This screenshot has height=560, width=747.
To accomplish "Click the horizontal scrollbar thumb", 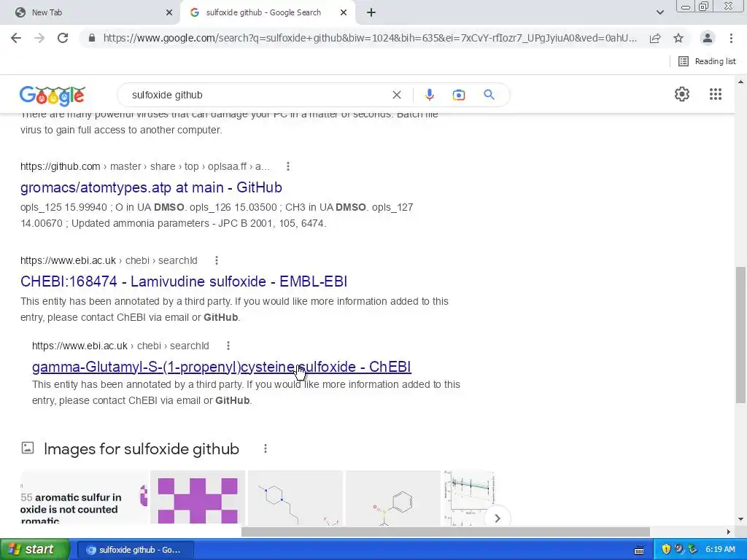I will click(446, 532).
